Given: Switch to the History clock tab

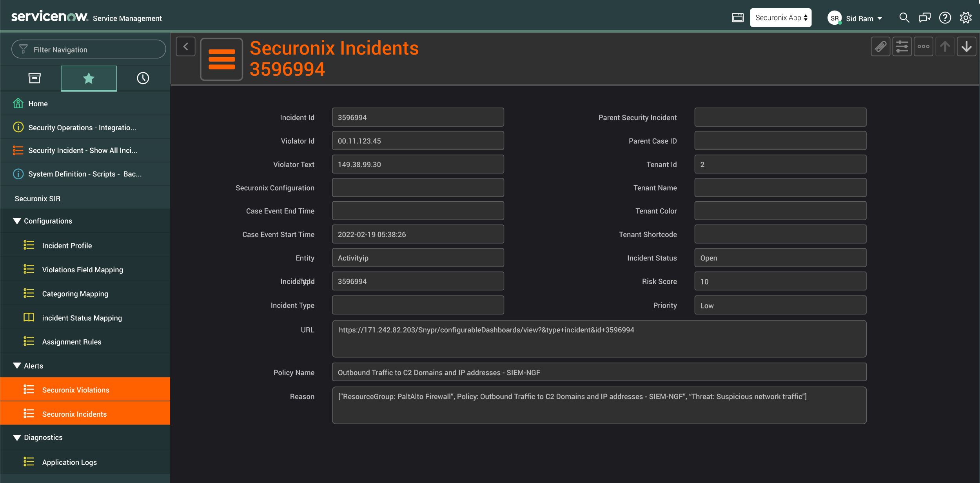Looking at the screenshot, I should click(143, 78).
